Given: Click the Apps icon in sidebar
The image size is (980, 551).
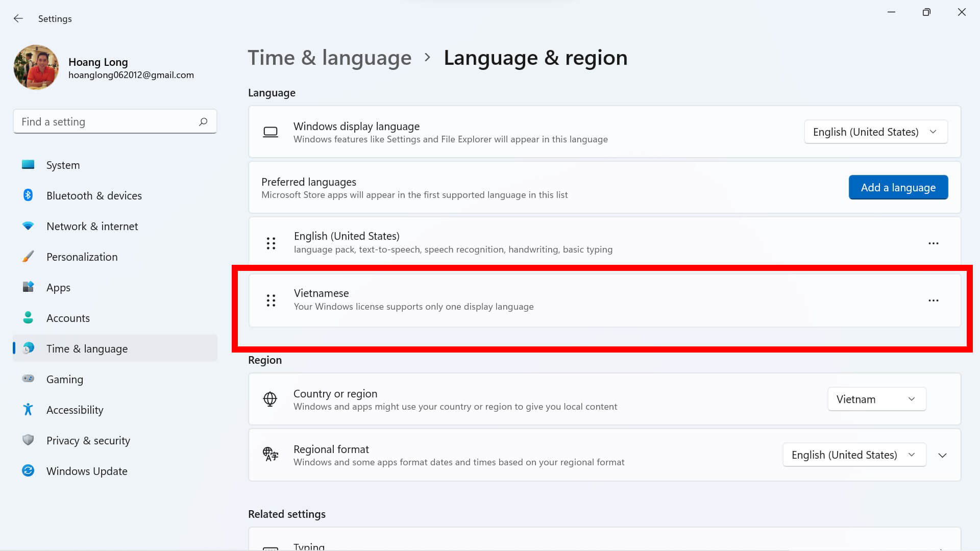Looking at the screenshot, I should point(28,287).
